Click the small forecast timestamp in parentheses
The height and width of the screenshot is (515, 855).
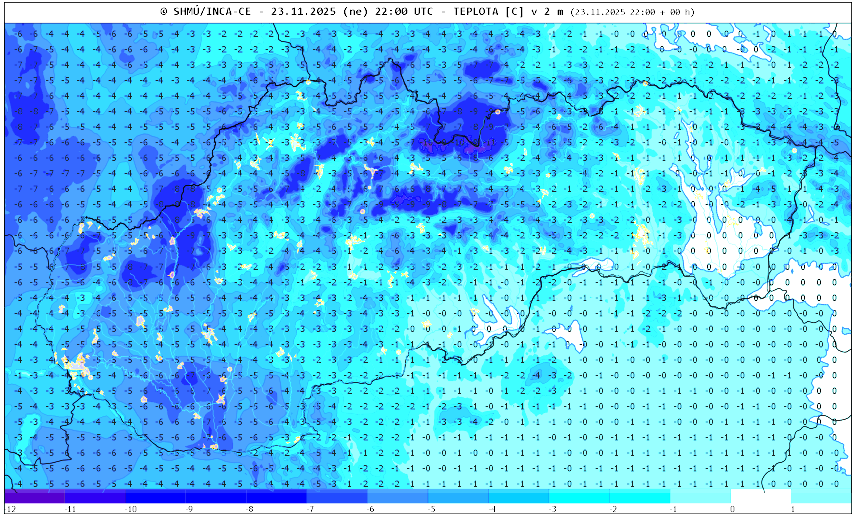pyautogui.click(x=635, y=12)
